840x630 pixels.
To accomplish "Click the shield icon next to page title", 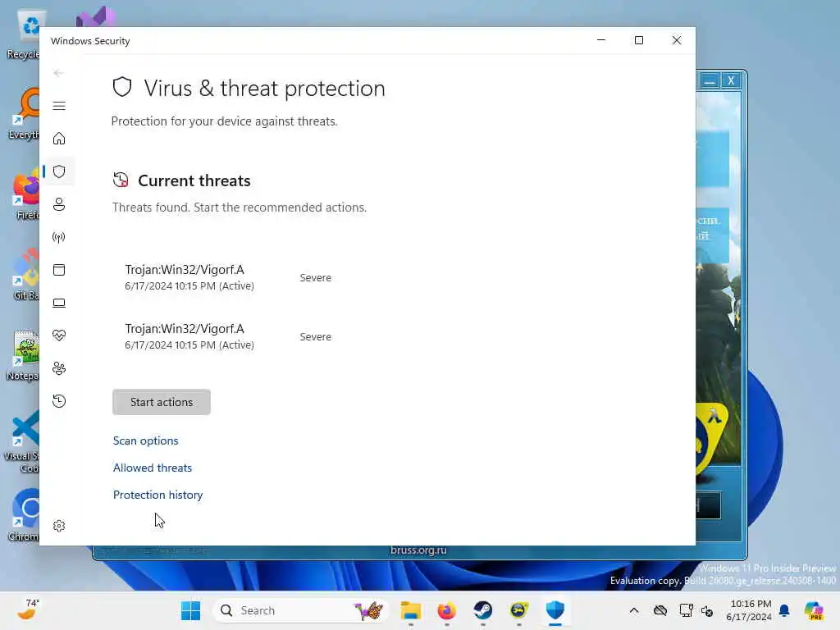I will click(x=122, y=87).
